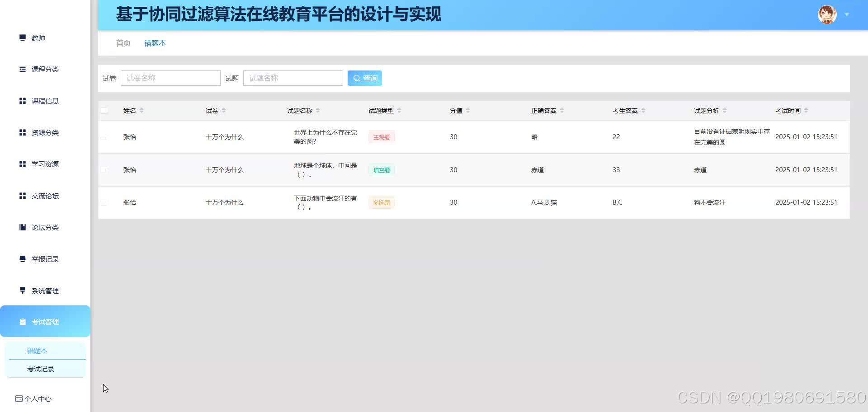This screenshot has width=868, height=412.
Task: Select the 学习资源 sidebar icon
Action: pos(23,164)
